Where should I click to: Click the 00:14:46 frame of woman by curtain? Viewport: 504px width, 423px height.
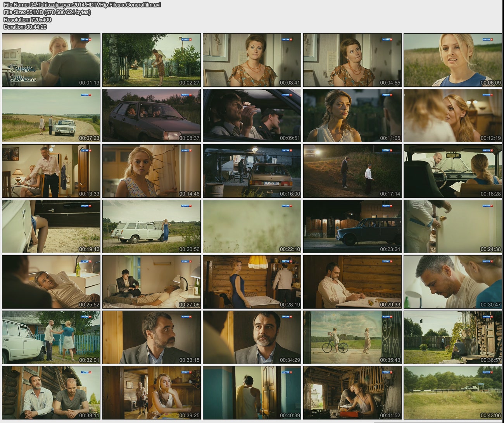[152, 171]
